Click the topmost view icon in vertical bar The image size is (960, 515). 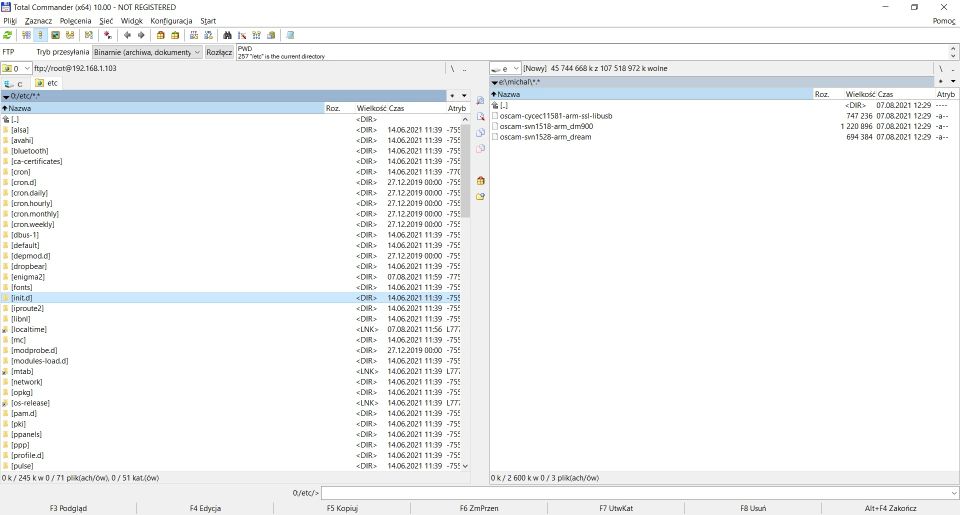481,101
